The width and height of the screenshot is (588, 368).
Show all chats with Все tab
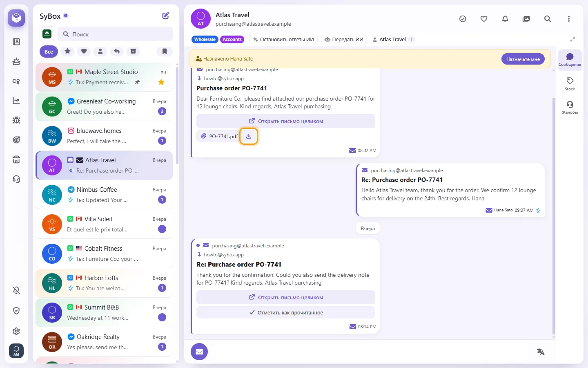[x=49, y=52]
